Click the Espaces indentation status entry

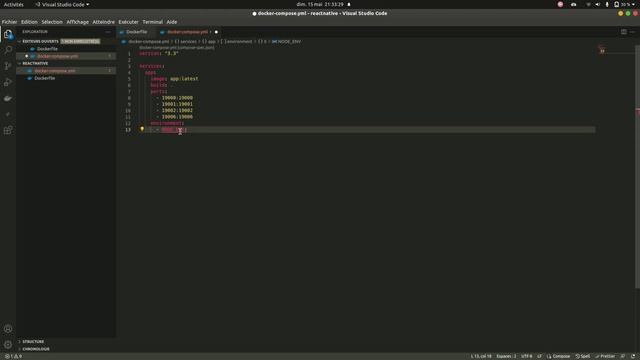pos(506,356)
